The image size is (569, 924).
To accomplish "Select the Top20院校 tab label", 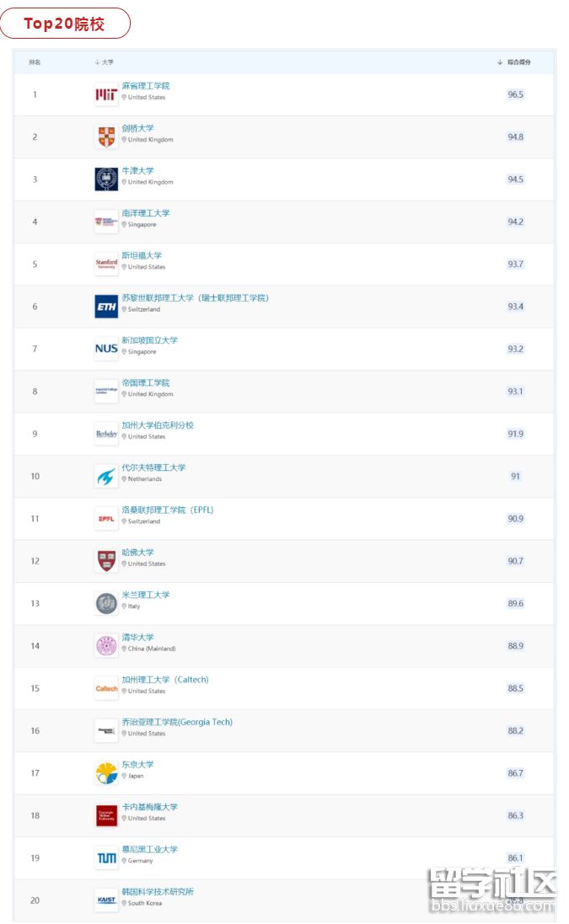I will click(64, 24).
